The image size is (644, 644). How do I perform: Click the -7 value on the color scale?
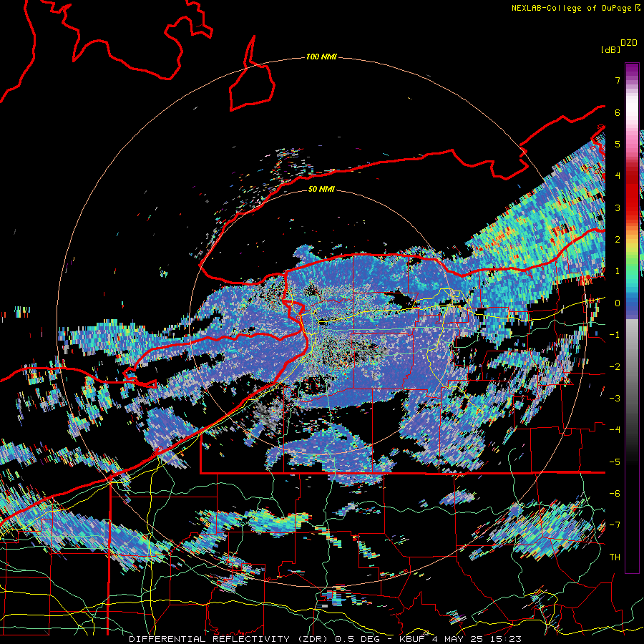point(615,525)
